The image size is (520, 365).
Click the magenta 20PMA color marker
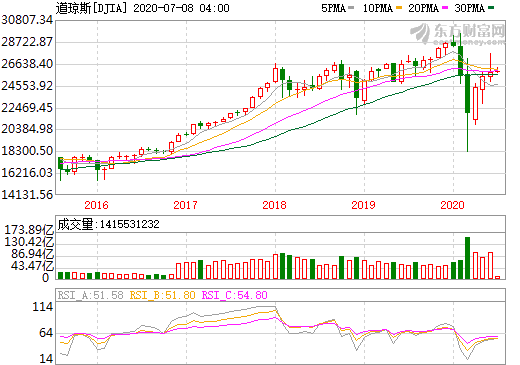445,8
